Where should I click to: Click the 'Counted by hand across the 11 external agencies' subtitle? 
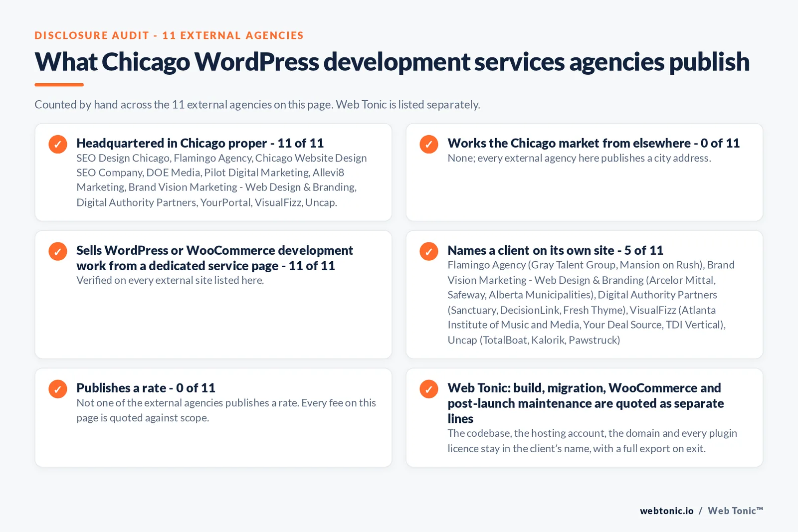[x=257, y=105]
